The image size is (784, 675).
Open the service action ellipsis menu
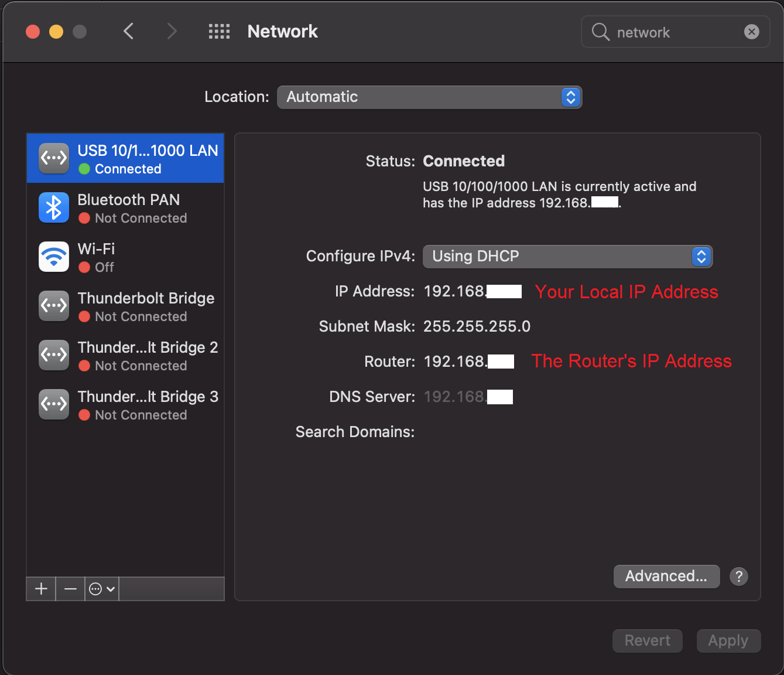(102, 589)
